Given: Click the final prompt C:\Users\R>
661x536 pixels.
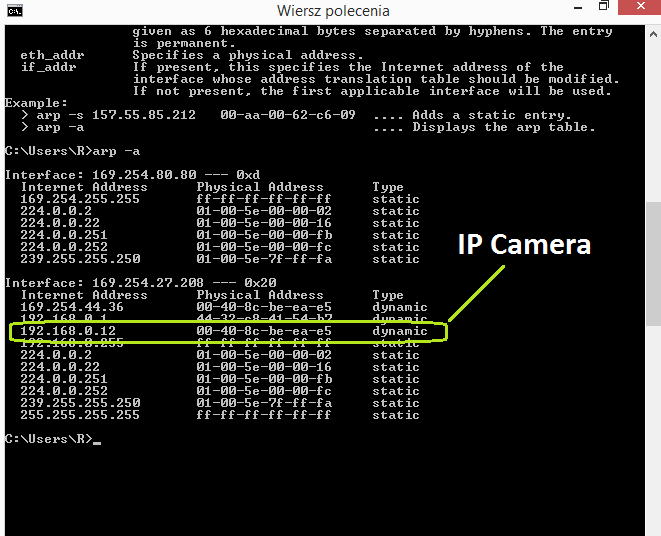Looking at the screenshot, I should (x=48, y=439).
